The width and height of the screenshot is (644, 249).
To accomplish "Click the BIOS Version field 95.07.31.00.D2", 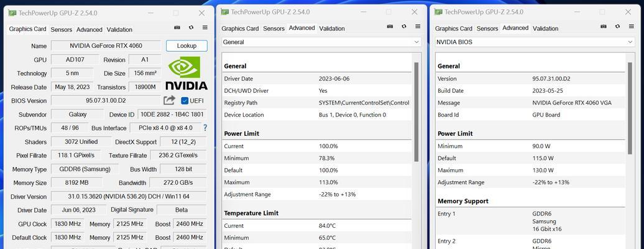I will (x=106, y=100).
